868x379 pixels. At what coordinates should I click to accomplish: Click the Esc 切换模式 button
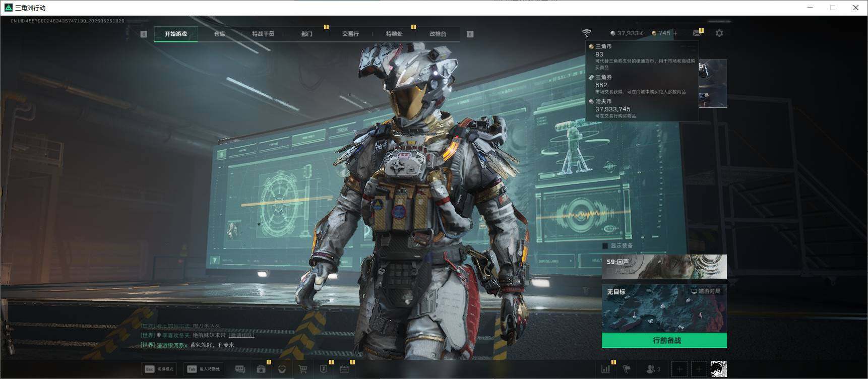click(159, 369)
